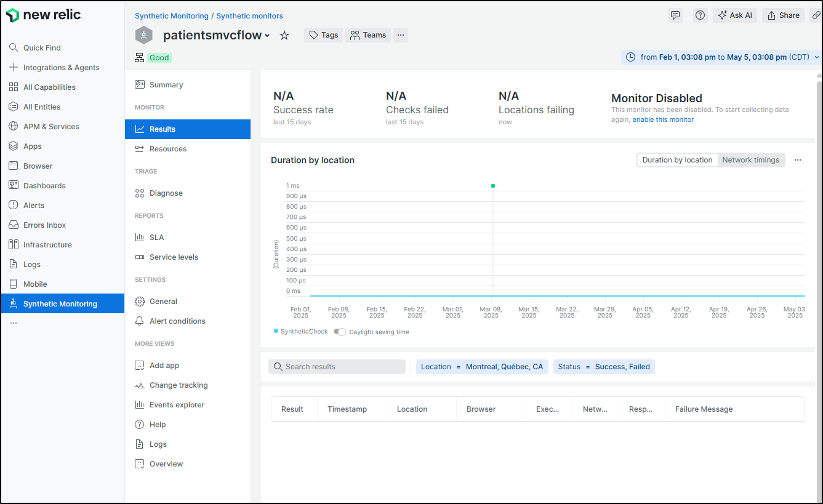Click enable this monitor link

pyautogui.click(x=663, y=119)
